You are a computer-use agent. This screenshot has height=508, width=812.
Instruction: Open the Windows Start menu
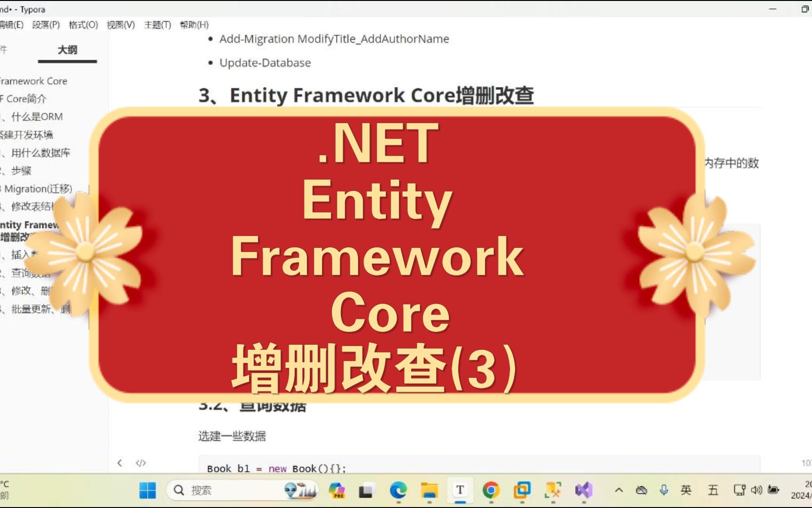point(148,491)
